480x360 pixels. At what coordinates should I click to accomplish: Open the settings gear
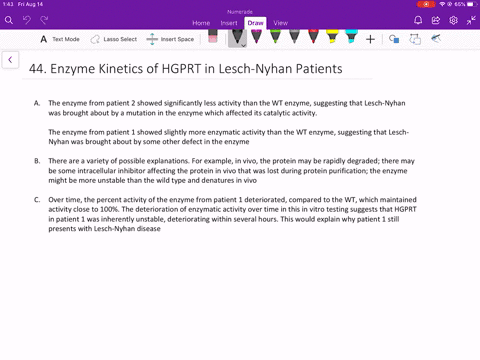coord(453,20)
